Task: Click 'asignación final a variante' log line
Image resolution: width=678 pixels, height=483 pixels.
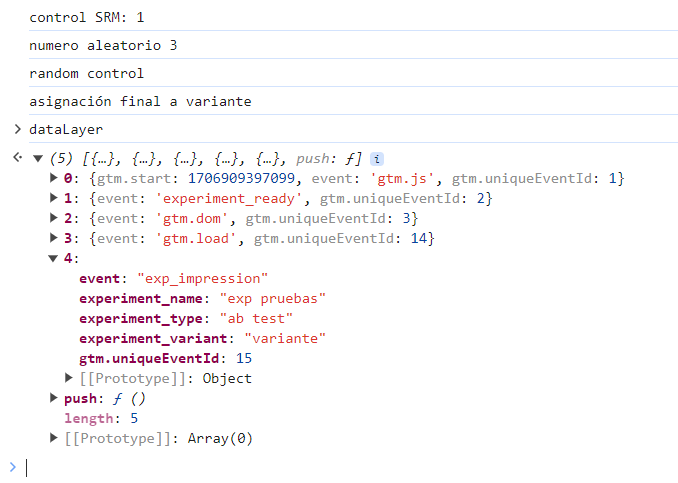Action: click(140, 102)
